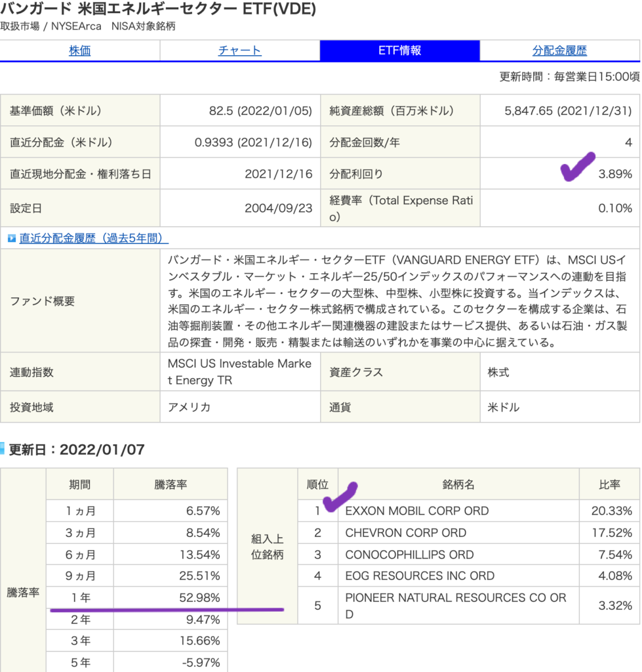Click the 更新日：2022/01/07 heading
642x672 pixels.
click(x=77, y=450)
